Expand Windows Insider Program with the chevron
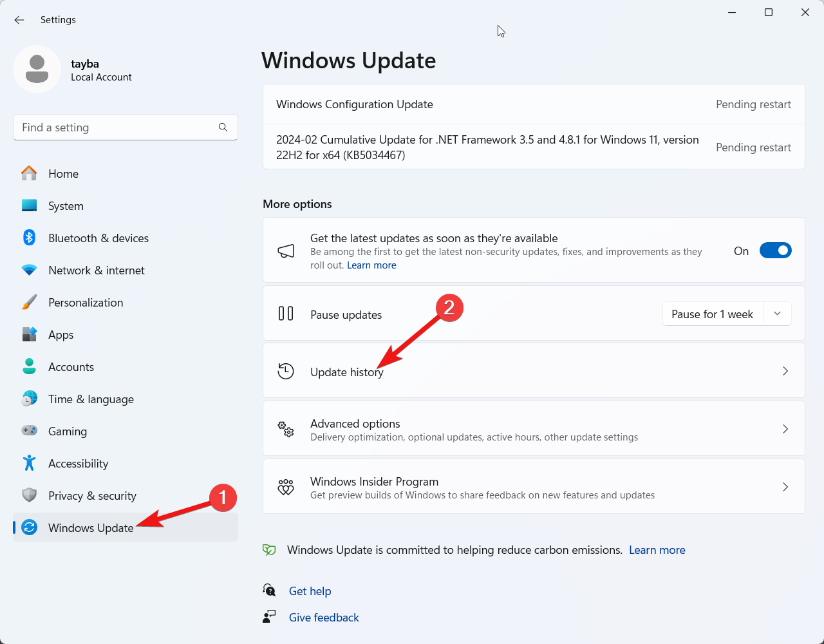Viewport: 824px width, 644px height. pos(785,488)
